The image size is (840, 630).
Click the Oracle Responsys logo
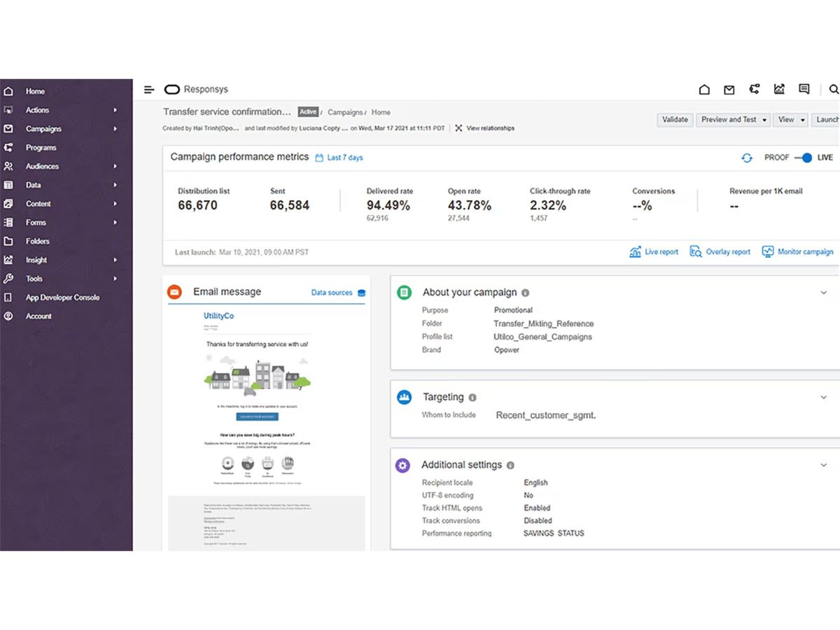pyautogui.click(x=196, y=90)
